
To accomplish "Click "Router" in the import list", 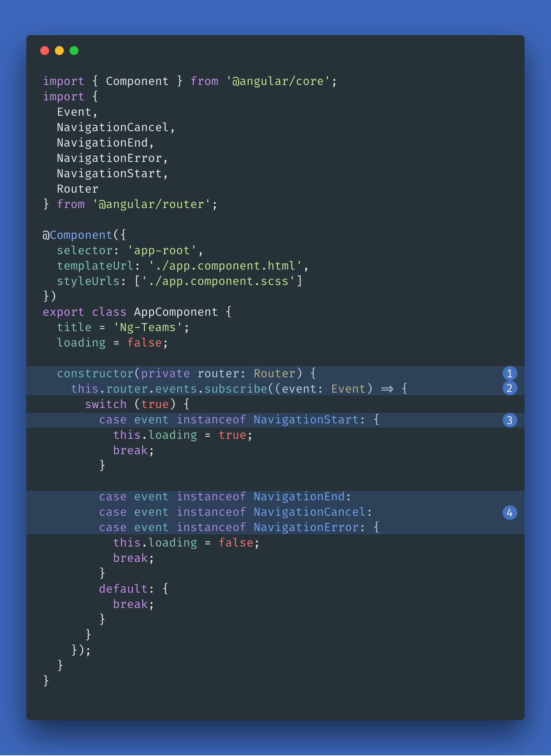I will 78,189.
